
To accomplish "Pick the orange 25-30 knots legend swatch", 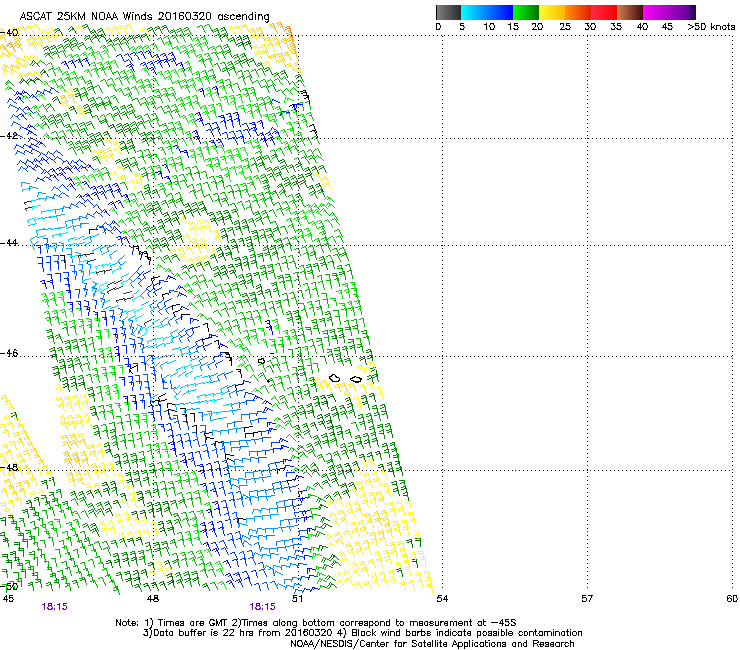I will (x=578, y=12).
